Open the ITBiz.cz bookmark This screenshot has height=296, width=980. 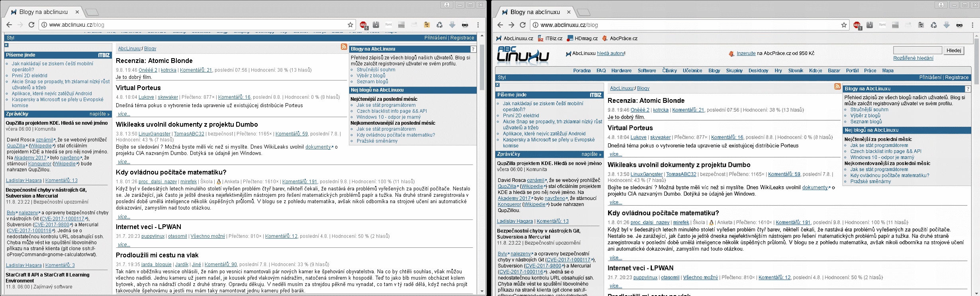click(x=550, y=38)
